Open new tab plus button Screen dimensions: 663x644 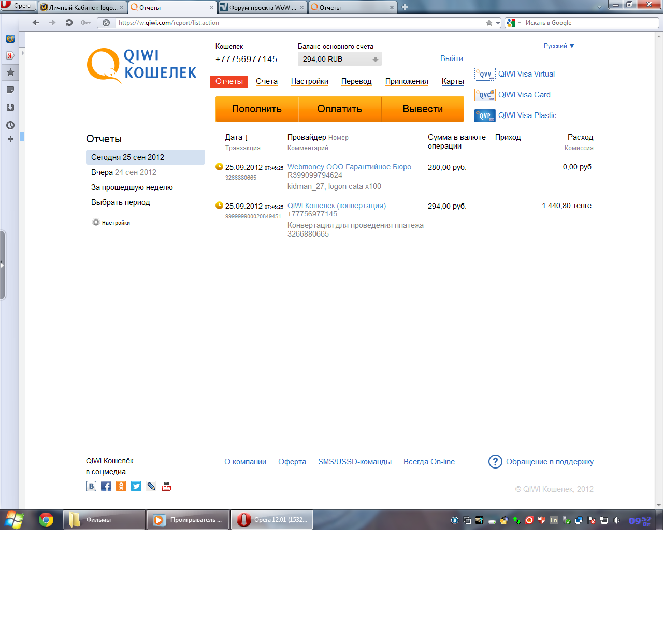(x=405, y=7)
